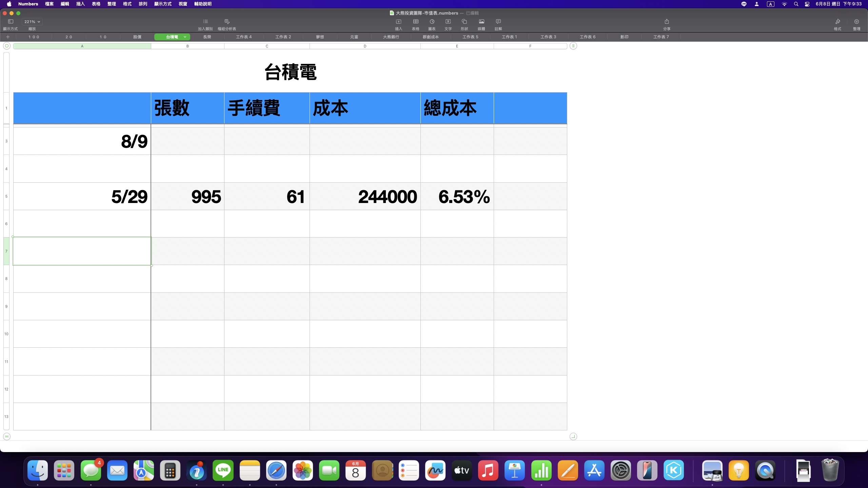Open Safari from the Dock
Screen dimensions: 868x488
pos(276,470)
